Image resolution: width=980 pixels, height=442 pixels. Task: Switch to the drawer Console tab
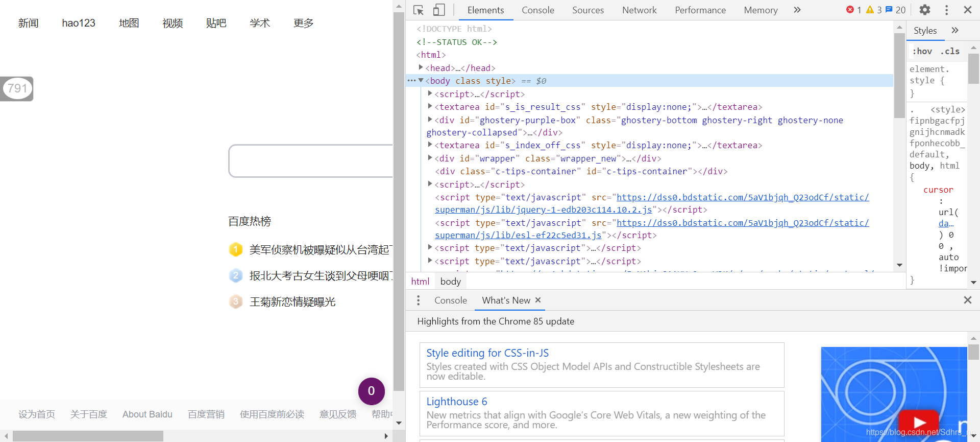451,300
